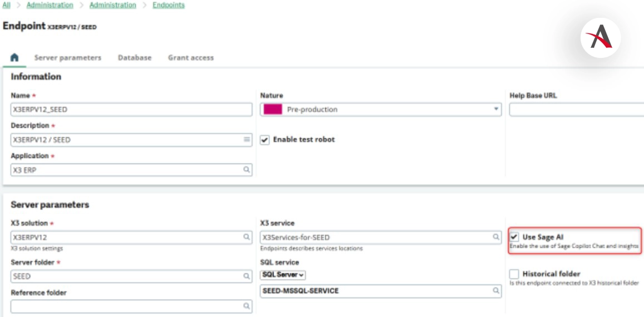Disable the Enable test robot checkbox

click(265, 140)
